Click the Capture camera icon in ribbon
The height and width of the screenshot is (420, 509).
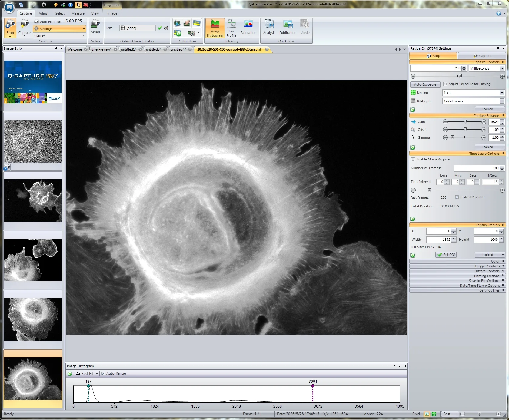(x=25, y=24)
